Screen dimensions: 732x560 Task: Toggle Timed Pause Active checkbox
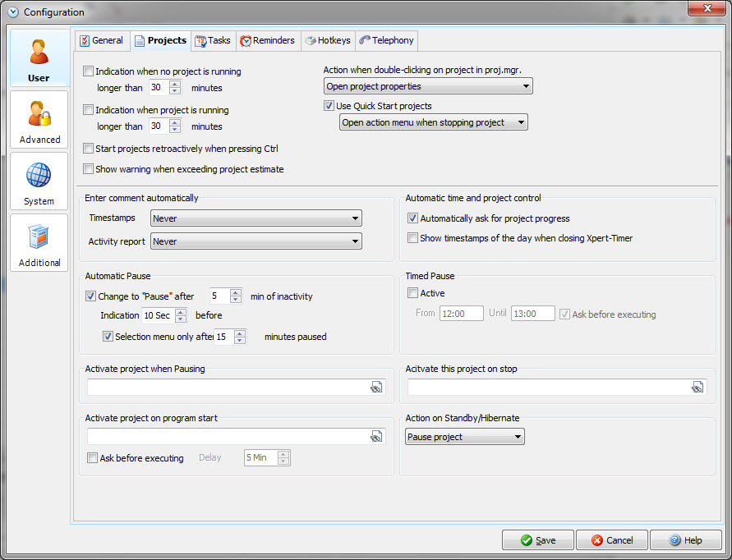(413, 293)
